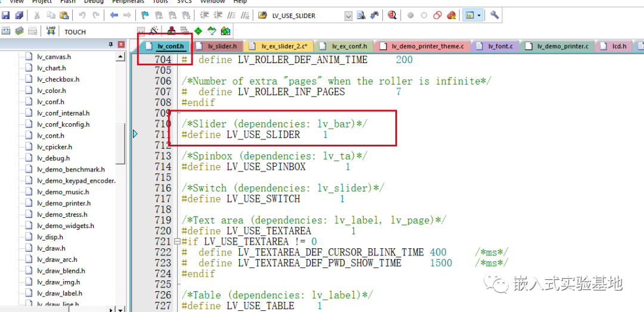
Task: Open Select Software Packs icon
Action: point(212,31)
